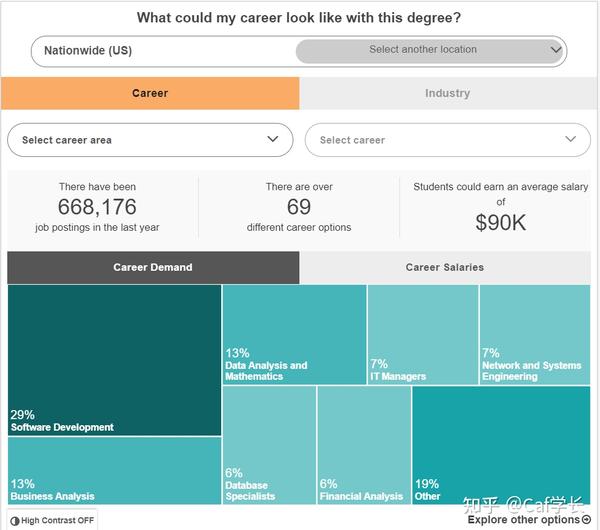This screenshot has height=530, width=600.
Task: Click the chevron in Select career area
Action: click(273, 139)
